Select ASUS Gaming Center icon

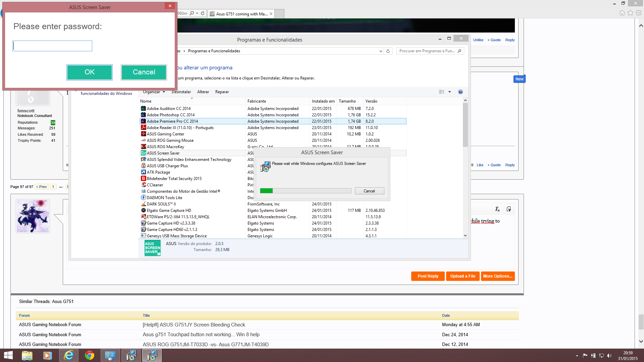click(143, 134)
